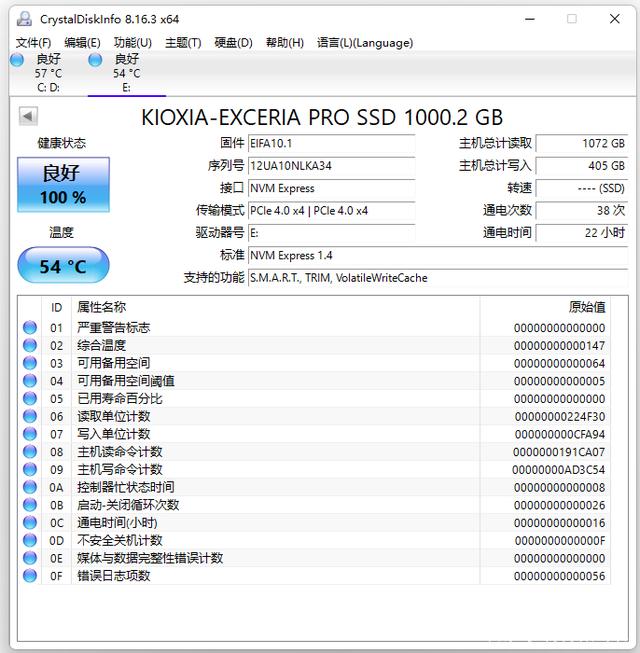Select the 严重警告标志 attribute row
The height and width of the screenshot is (653, 640).
pyautogui.click(x=314, y=327)
